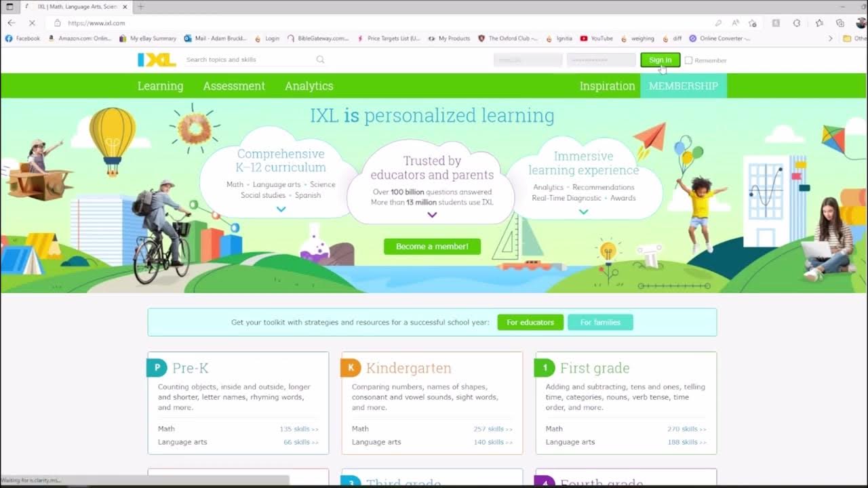The image size is (868, 488).
Task: Open the Inspiration menu
Action: click(x=607, y=86)
